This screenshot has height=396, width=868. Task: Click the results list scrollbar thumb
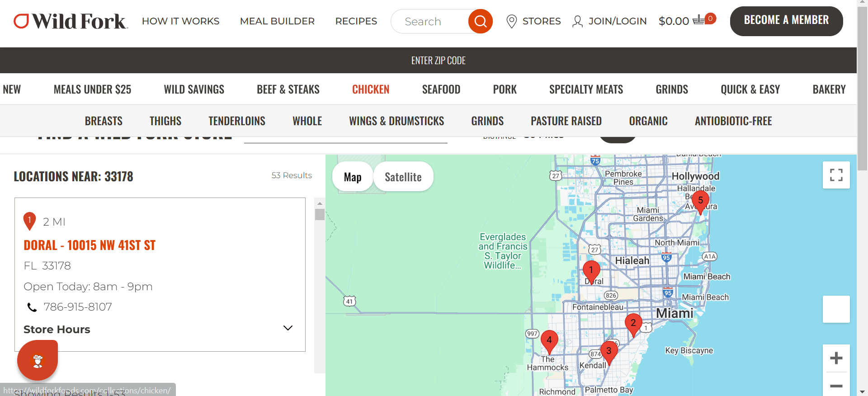[320, 214]
